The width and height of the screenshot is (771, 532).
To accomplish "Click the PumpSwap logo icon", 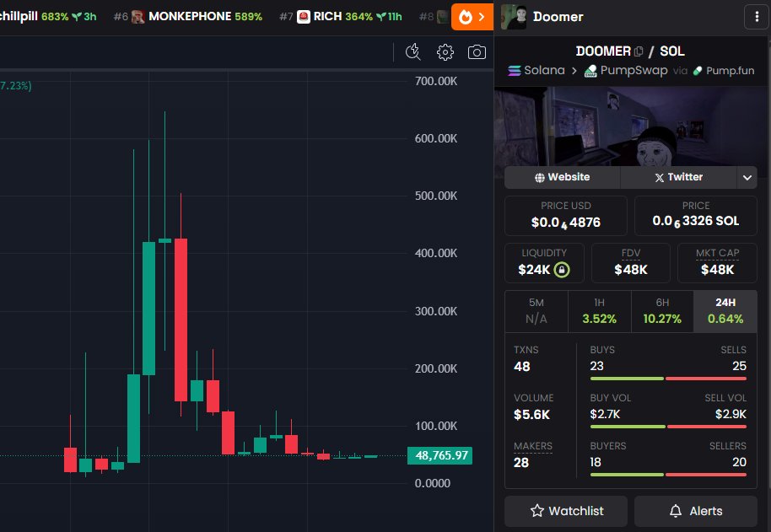I will pos(590,71).
